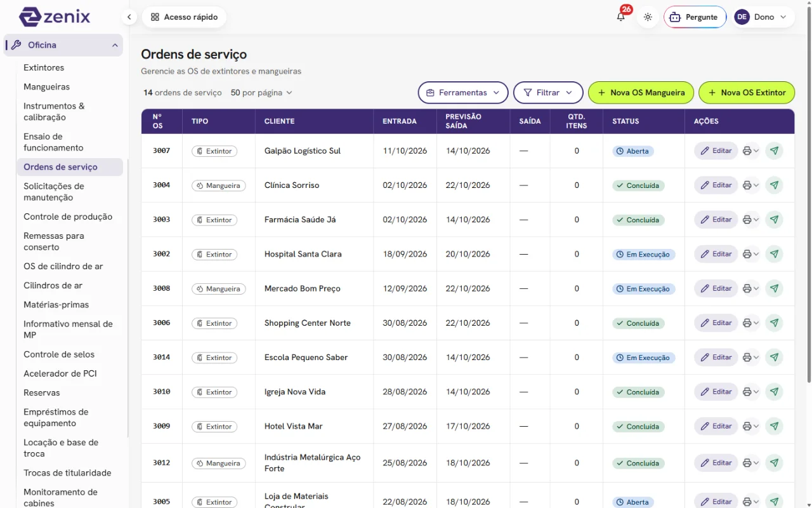812x508 pixels.
Task: Open the Ferramentas dropdown
Action: pos(463,93)
